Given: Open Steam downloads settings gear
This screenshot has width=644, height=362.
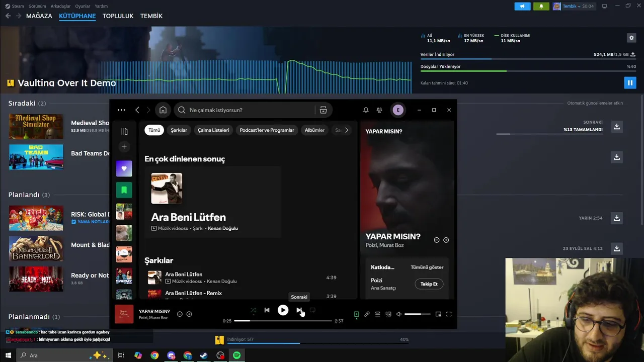Looking at the screenshot, I should [631, 38].
